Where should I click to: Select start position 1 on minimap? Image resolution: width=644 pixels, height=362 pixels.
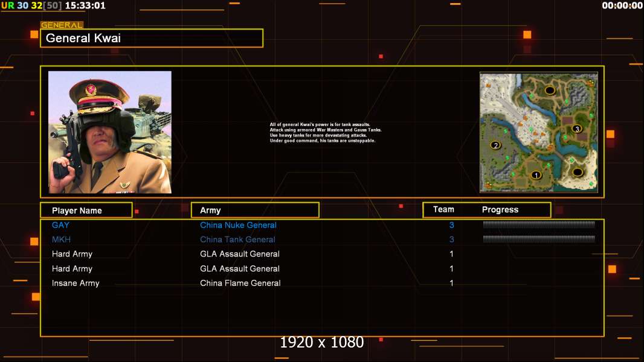[536, 175]
